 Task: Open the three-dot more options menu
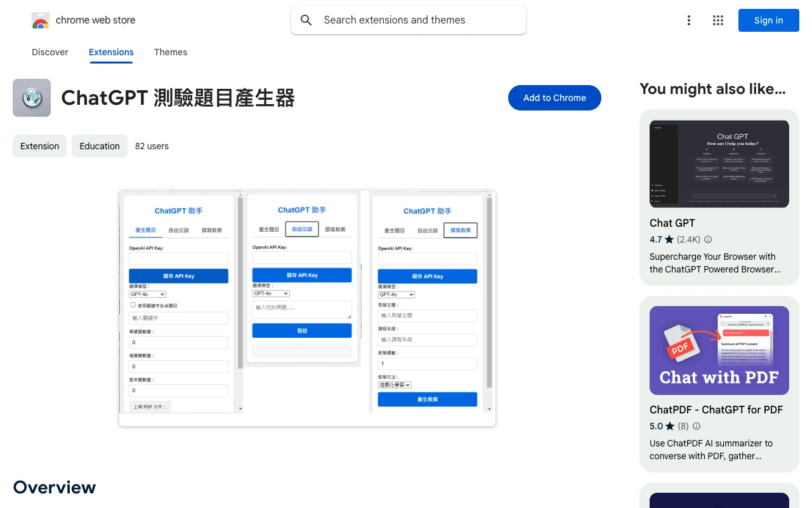(689, 20)
